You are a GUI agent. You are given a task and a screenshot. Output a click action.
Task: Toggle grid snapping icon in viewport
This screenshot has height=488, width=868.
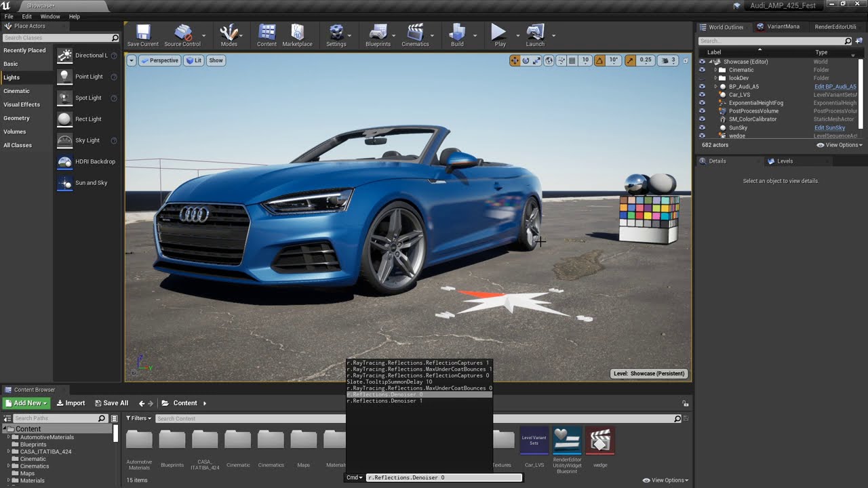[572, 60]
